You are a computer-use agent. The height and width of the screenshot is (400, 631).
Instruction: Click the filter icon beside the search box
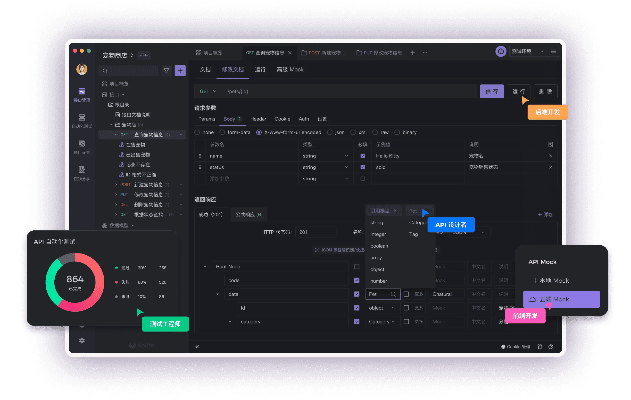coord(167,71)
